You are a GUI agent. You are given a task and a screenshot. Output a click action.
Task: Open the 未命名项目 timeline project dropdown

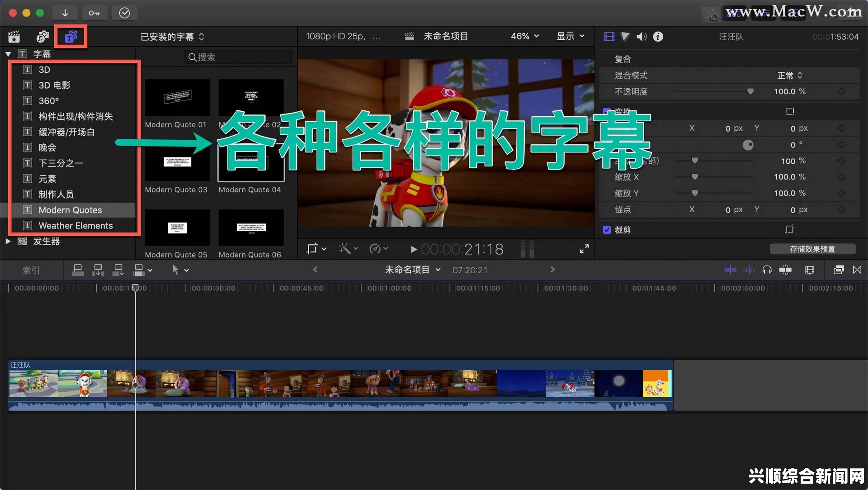tap(413, 270)
